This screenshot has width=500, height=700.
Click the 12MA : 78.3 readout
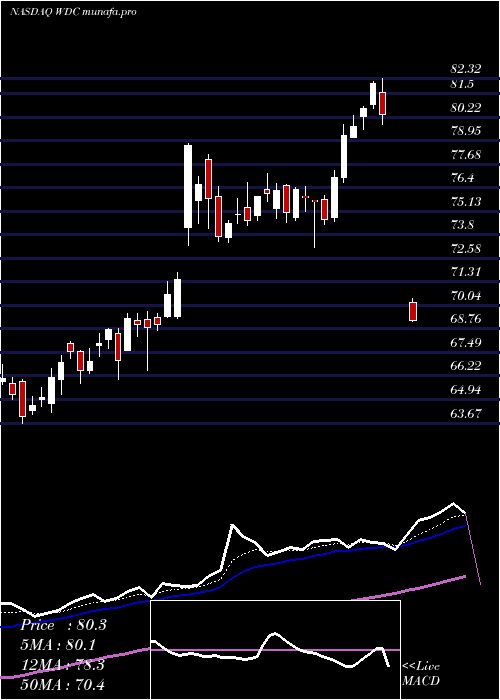[62, 665]
